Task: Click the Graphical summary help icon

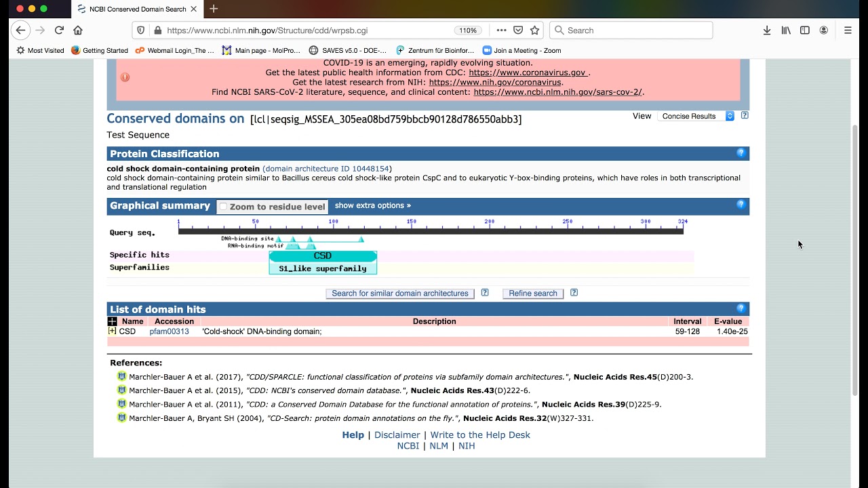Action: click(741, 205)
